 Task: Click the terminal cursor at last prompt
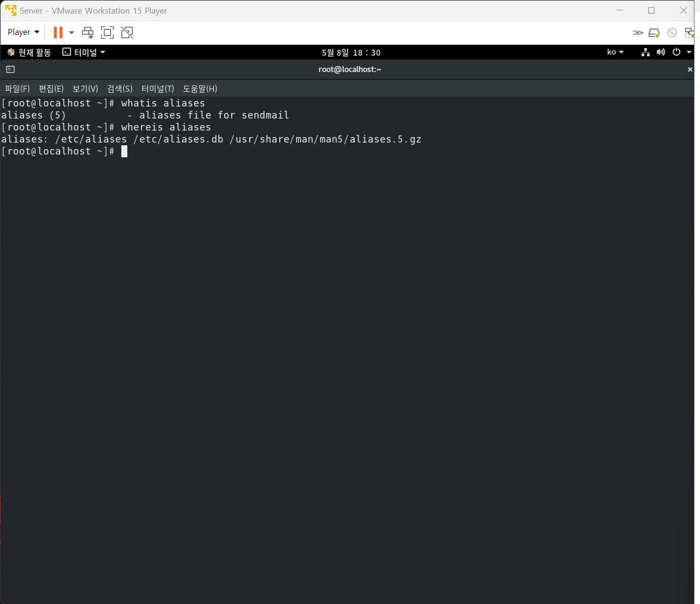tap(124, 151)
